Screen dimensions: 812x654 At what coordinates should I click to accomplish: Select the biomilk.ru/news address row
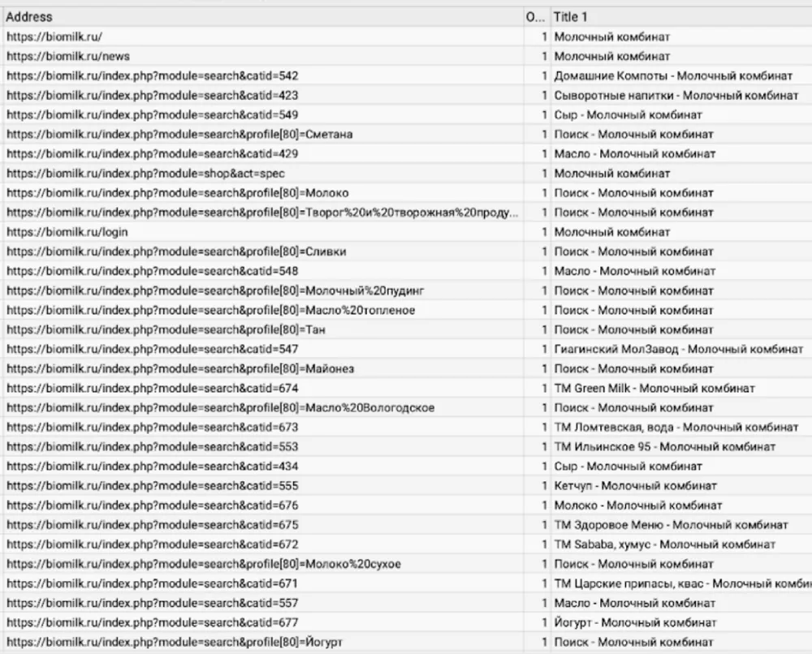click(x=68, y=57)
